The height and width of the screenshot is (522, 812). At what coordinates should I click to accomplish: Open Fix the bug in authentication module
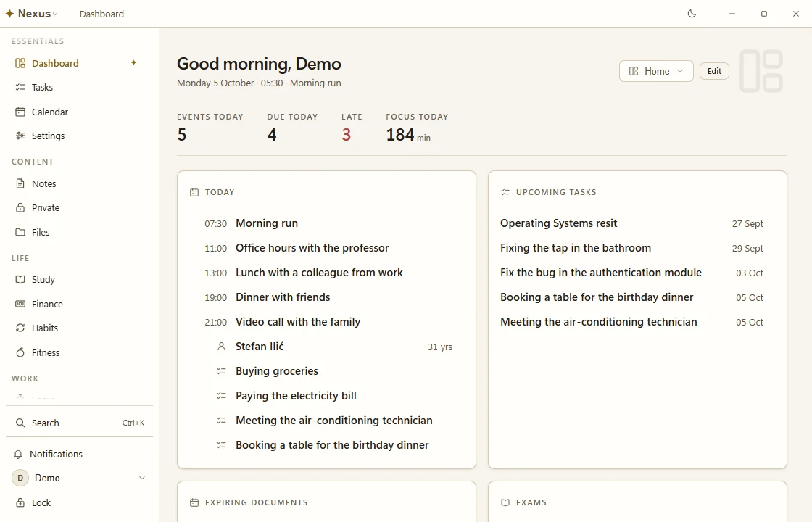637,273
